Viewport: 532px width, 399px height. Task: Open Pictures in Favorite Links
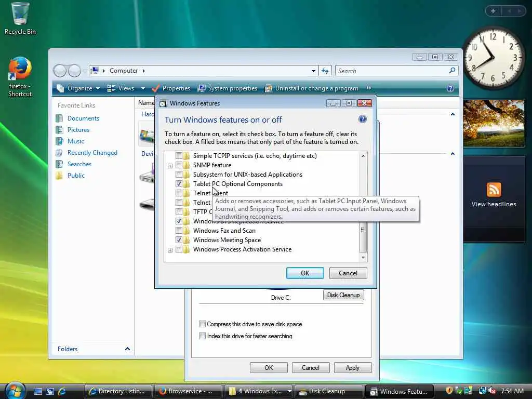(x=78, y=129)
